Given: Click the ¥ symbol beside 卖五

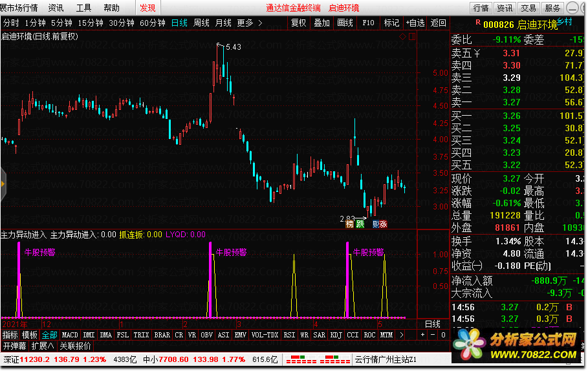Looking at the screenshot, I should [x=477, y=53].
